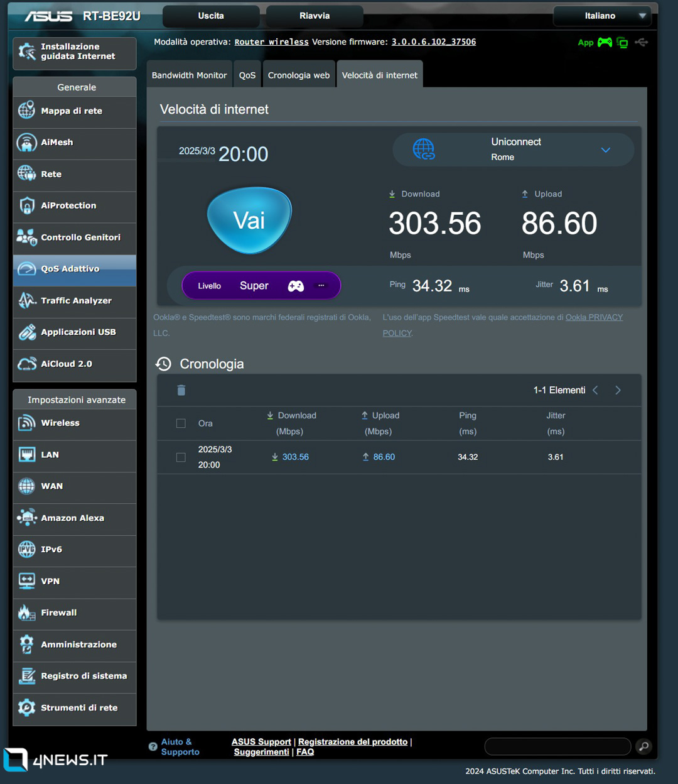
Task: Open the Suggerimenti link
Action: coord(261,752)
